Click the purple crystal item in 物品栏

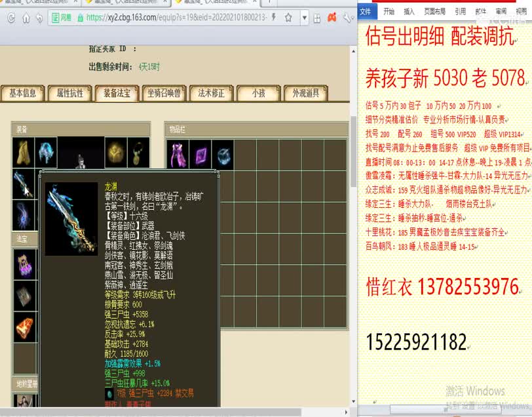pos(200,155)
